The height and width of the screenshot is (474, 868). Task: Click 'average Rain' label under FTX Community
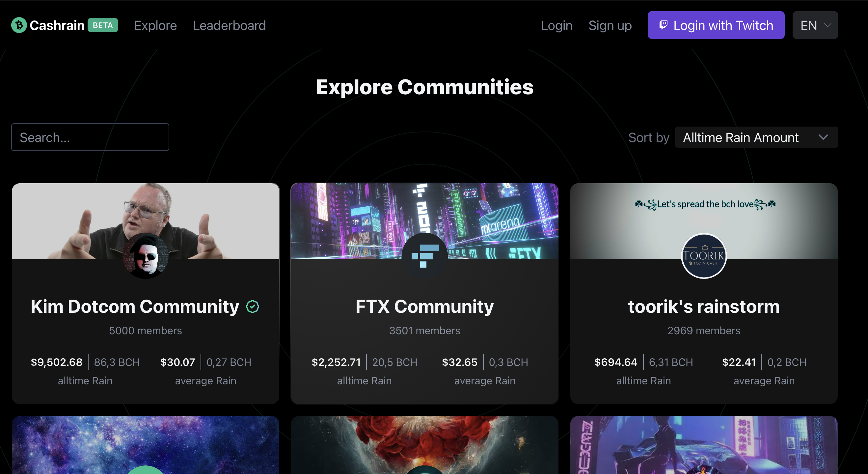(485, 380)
